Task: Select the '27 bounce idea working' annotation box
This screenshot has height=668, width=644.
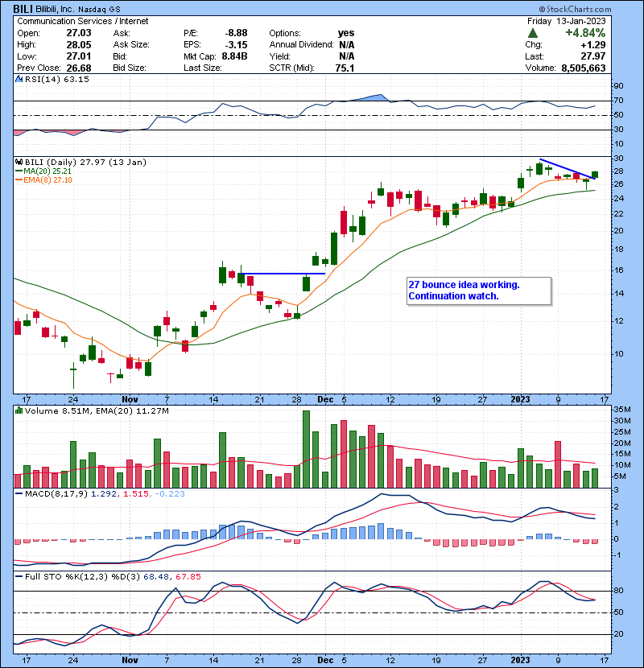Action: pyautogui.click(x=478, y=291)
